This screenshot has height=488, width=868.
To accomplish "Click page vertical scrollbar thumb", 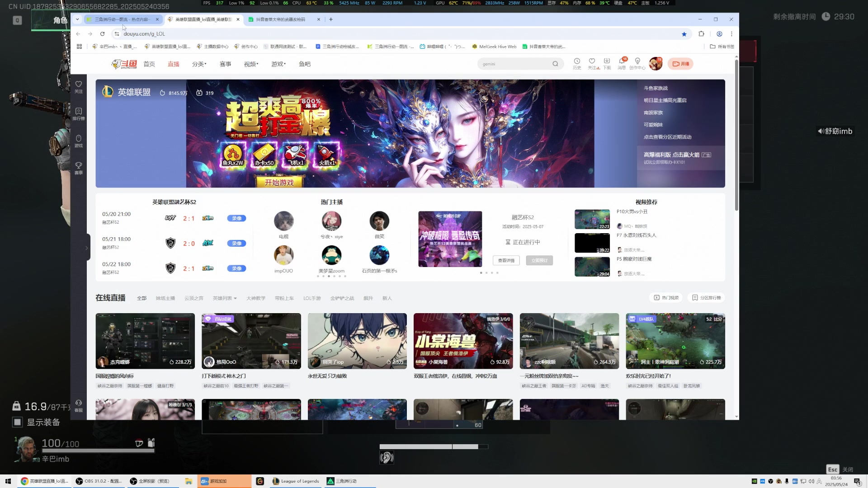I will point(736,136).
